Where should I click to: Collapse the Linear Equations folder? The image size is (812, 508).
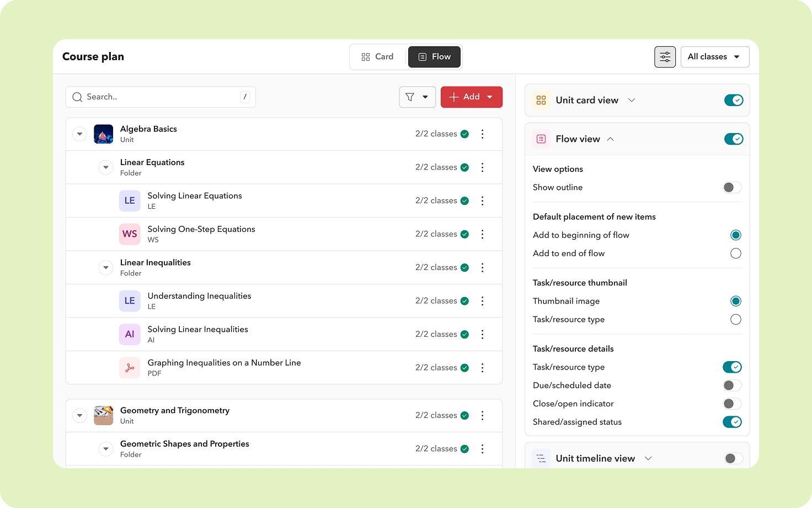click(x=106, y=167)
